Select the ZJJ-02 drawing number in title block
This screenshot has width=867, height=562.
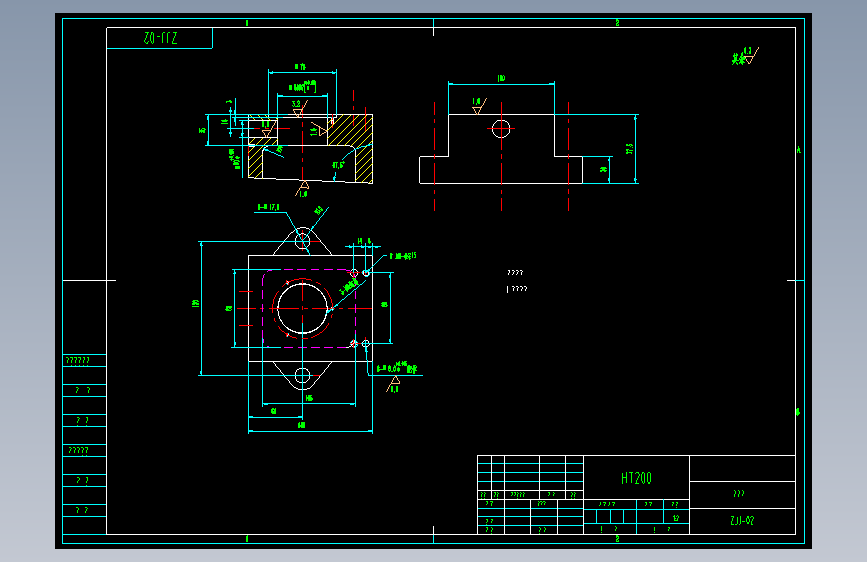[x=742, y=521]
